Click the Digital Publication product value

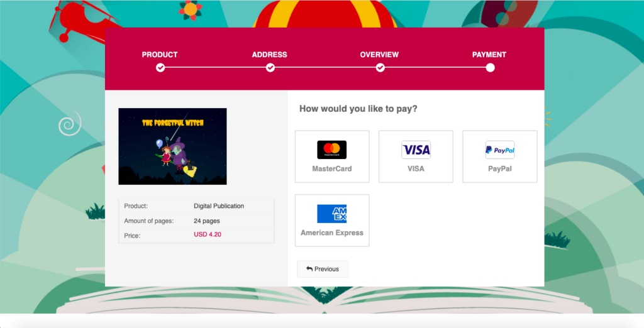tap(219, 206)
